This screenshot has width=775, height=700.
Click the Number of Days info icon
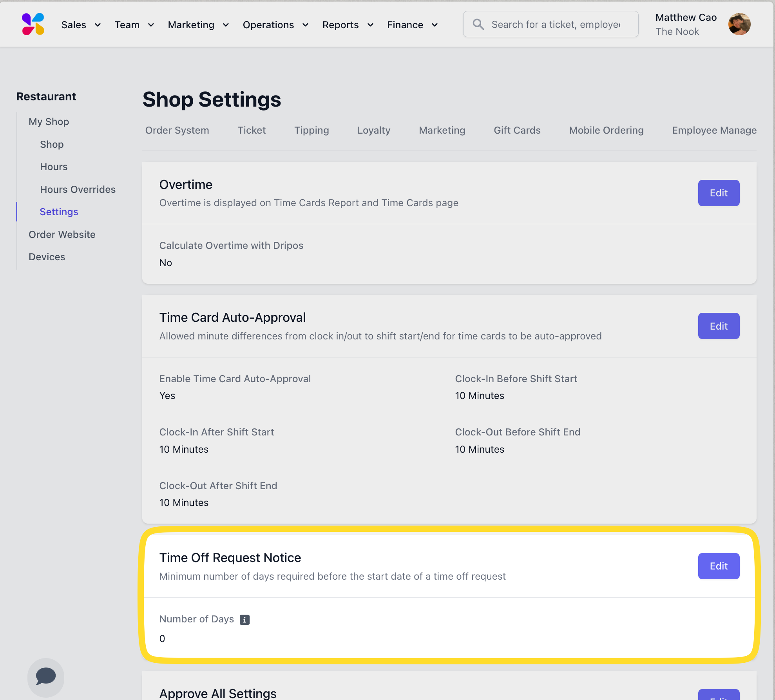point(244,619)
